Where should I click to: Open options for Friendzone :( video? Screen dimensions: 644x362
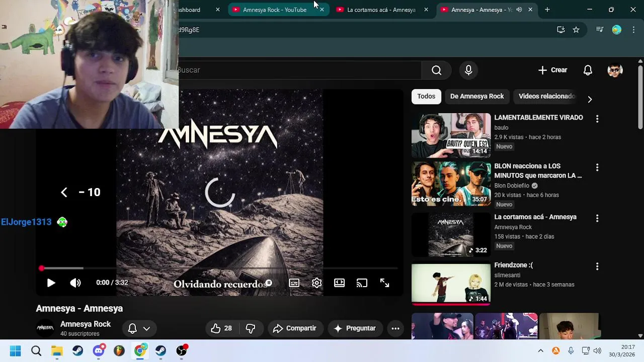click(x=597, y=266)
